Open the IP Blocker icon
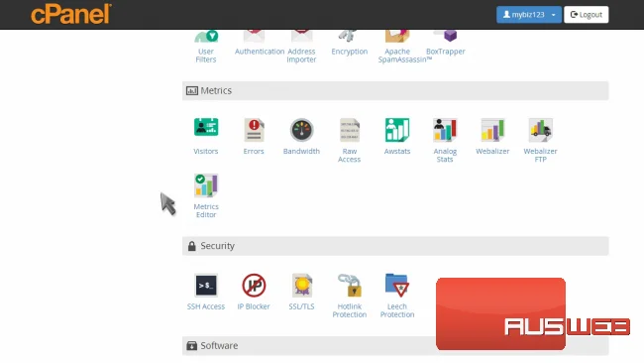 click(254, 286)
